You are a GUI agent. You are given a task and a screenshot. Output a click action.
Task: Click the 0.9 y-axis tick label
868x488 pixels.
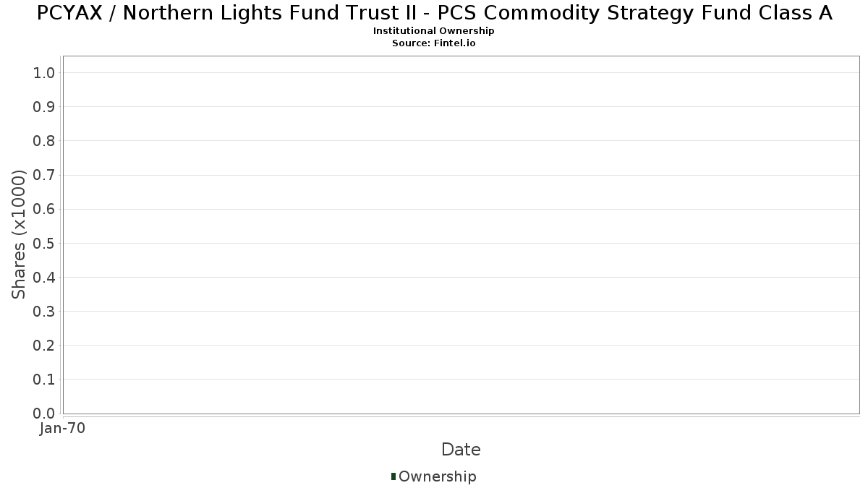click(x=44, y=106)
